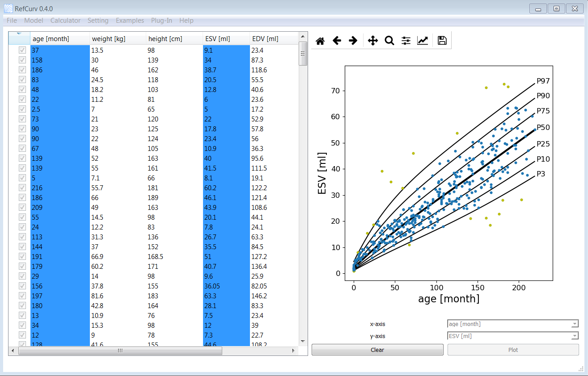Click the Plot button
The width and height of the screenshot is (588, 376).
513,350
